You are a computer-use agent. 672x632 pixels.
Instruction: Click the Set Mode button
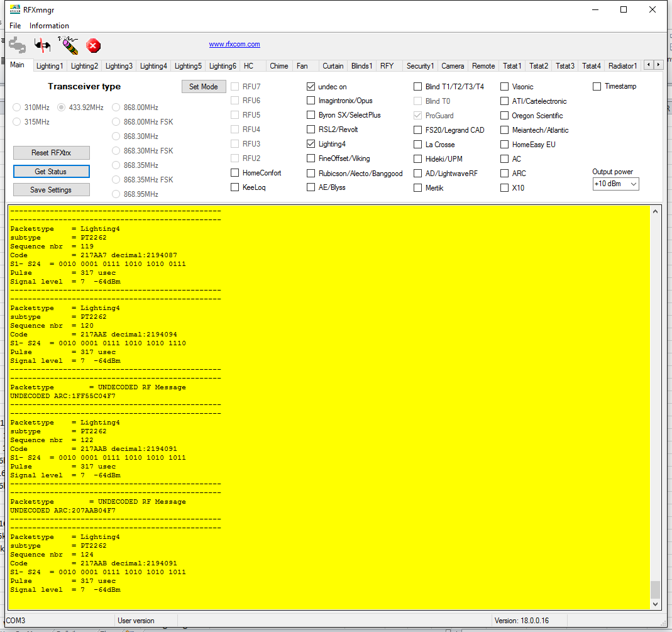[204, 87]
